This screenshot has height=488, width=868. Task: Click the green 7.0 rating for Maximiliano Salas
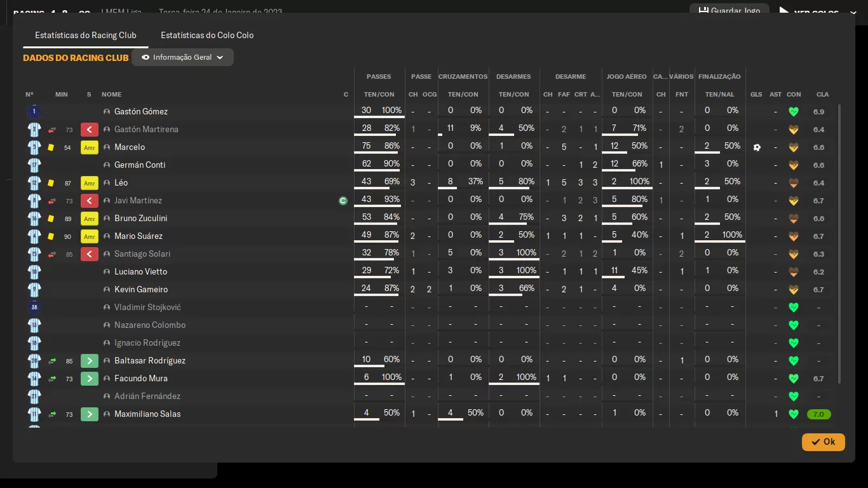(818, 414)
